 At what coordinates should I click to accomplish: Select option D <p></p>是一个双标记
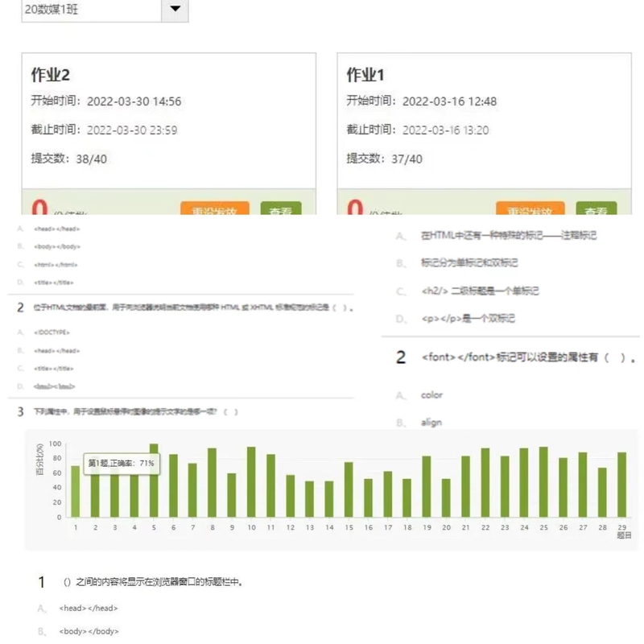pos(468,319)
